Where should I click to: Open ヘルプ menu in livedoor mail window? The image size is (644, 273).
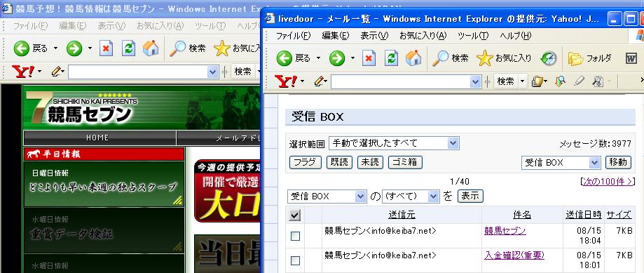pyautogui.click(x=516, y=36)
